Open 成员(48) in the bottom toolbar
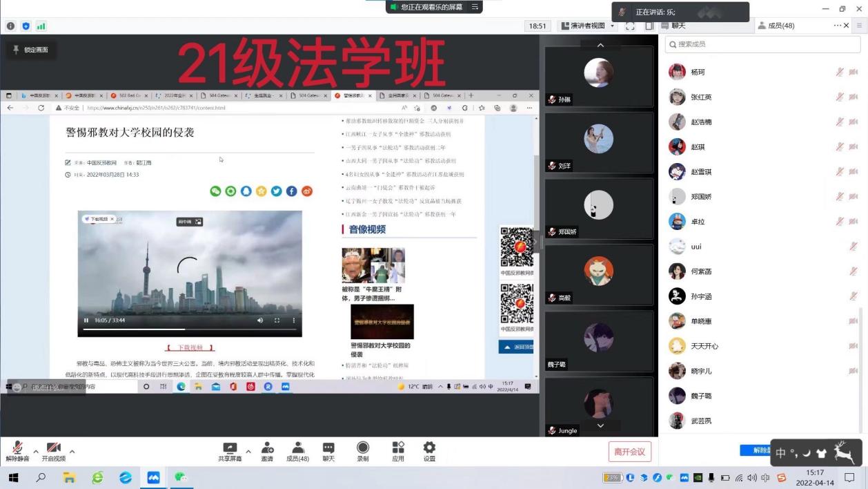Viewport: 868px width, 489px height. coord(297,452)
